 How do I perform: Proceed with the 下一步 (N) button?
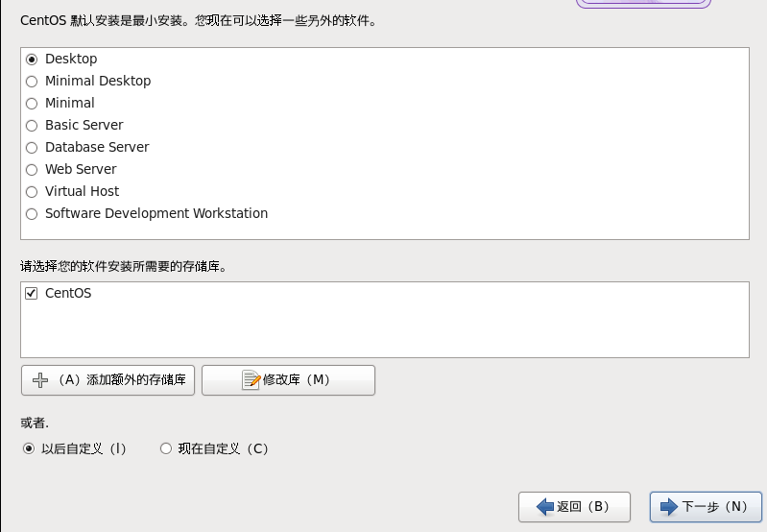click(x=706, y=506)
